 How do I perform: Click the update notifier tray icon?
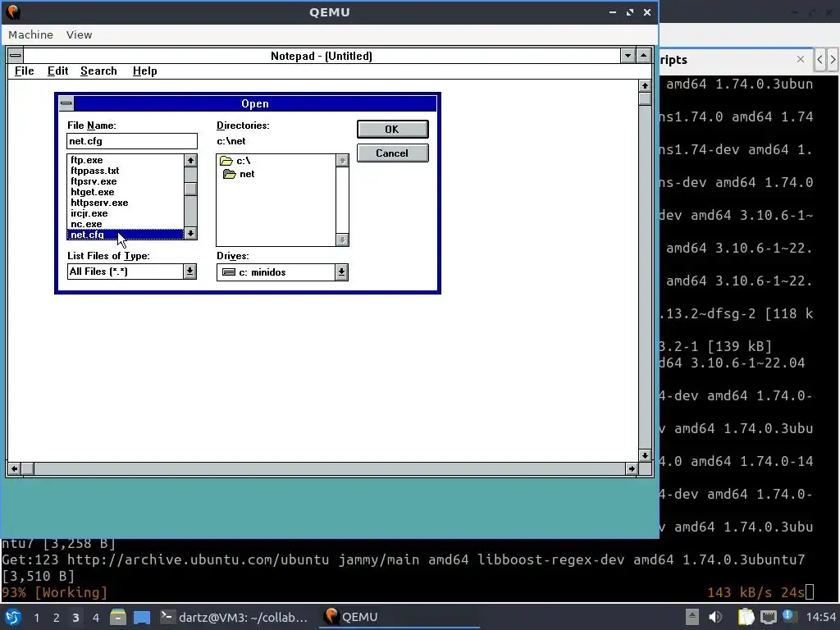pos(788,616)
